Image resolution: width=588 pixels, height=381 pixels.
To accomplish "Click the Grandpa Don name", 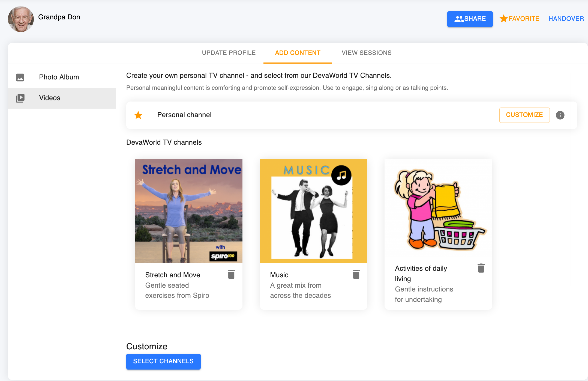I will [59, 17].
